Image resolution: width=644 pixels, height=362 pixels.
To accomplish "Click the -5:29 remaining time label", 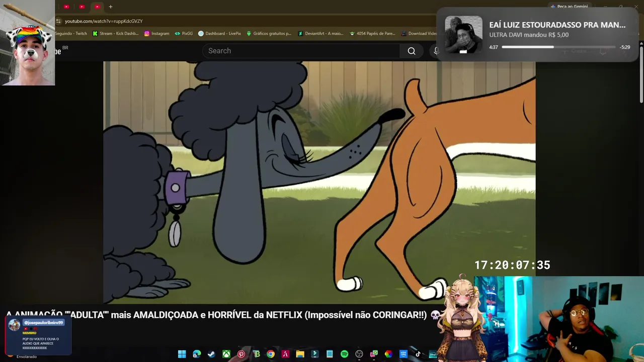I will tap(625, 47).
